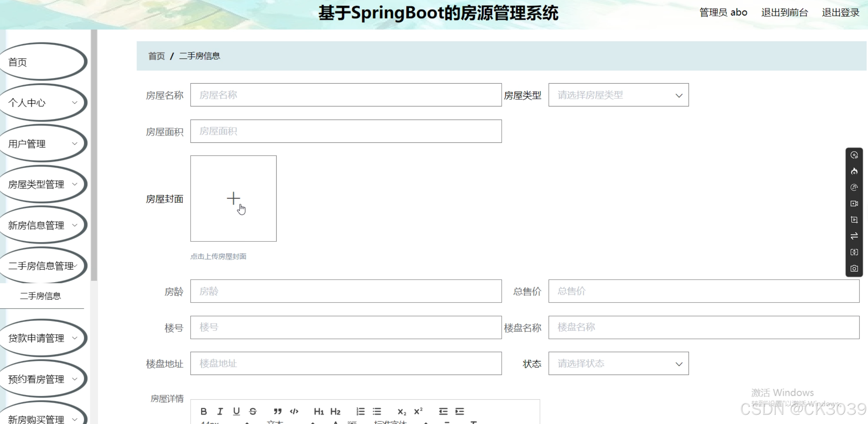Increase indent in the editor
The image size is (868, 424).
point(460,411)
